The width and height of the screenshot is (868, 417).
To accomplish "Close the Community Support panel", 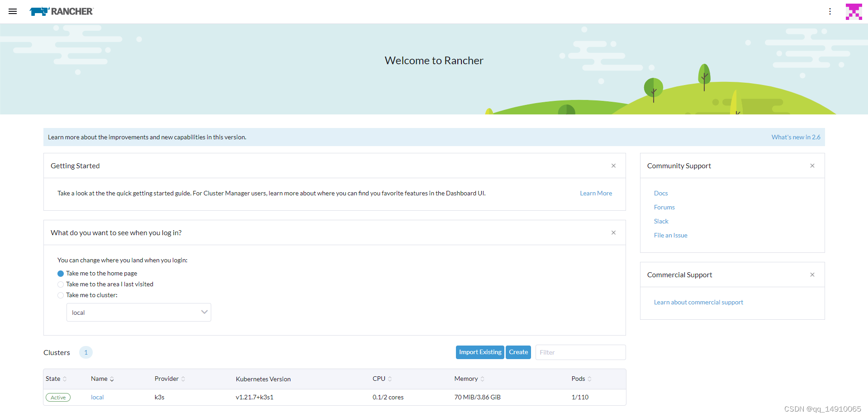I will pos(812,166).
